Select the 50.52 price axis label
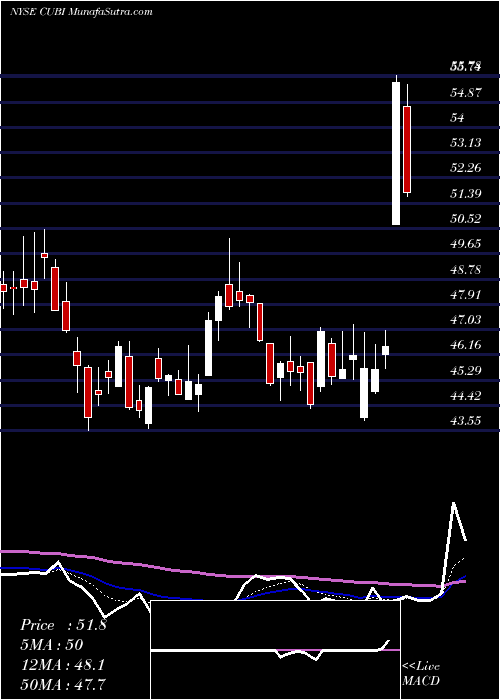 (x=466, y=219)
